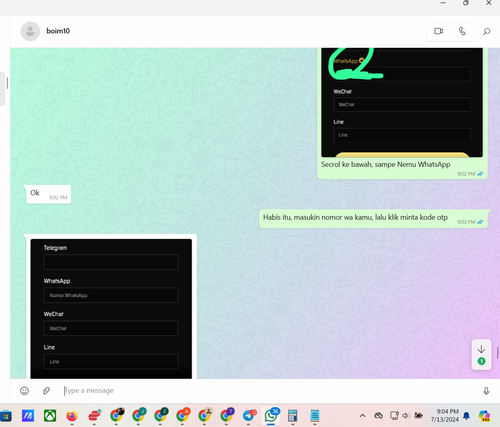Open Calculator from the taskbar
Screen dimensions: 500x427
tap(293, 416)
